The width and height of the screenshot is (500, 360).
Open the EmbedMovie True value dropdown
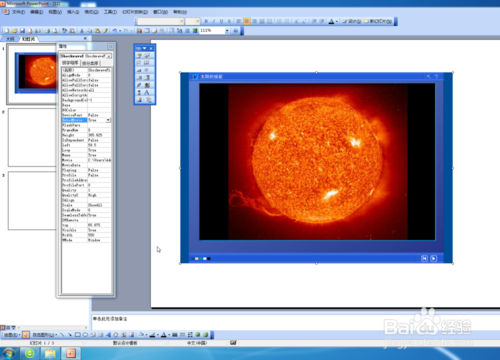(x=108, y=120)
